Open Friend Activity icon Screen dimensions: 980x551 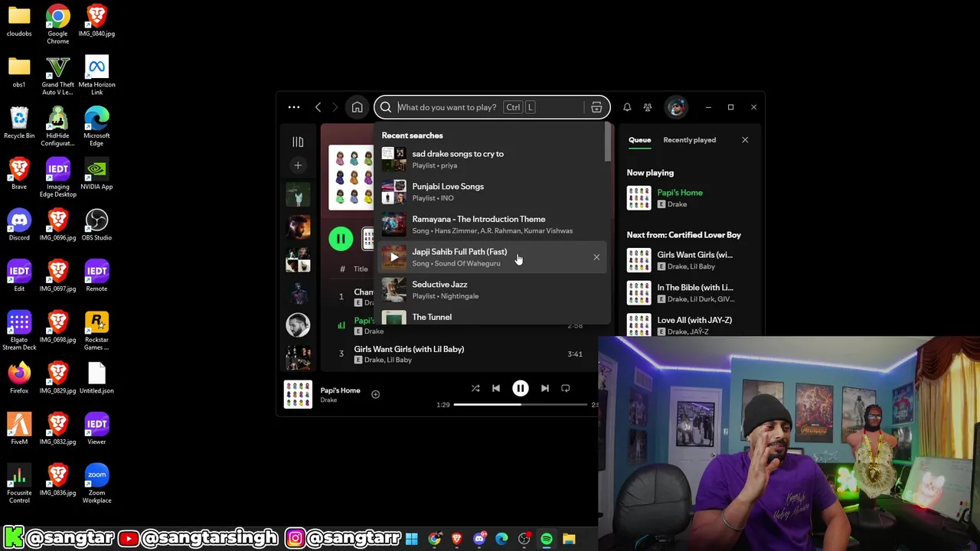point(648,107)
